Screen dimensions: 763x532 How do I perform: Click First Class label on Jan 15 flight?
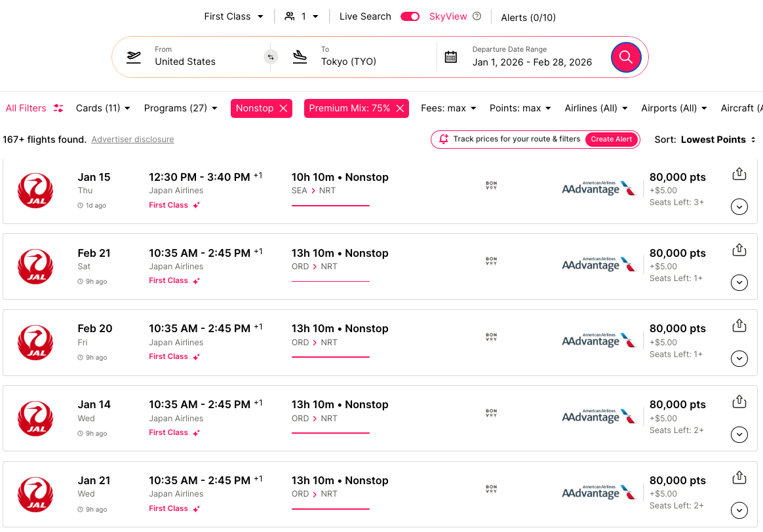168,205
